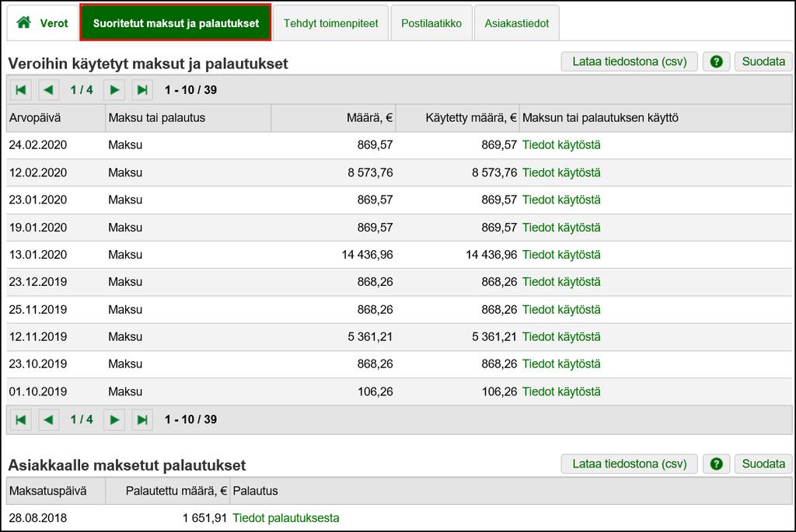
Task: Open Tiedot käytöstä for 12.11.2019 payment
Action: (561, 337)
